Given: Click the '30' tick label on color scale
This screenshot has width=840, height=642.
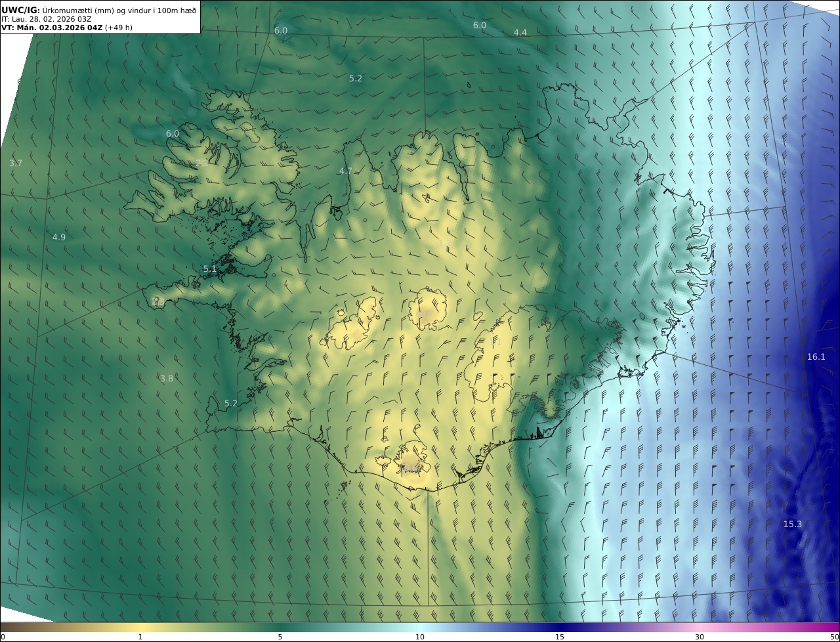Looking at the screenshot, I should 700,637.
